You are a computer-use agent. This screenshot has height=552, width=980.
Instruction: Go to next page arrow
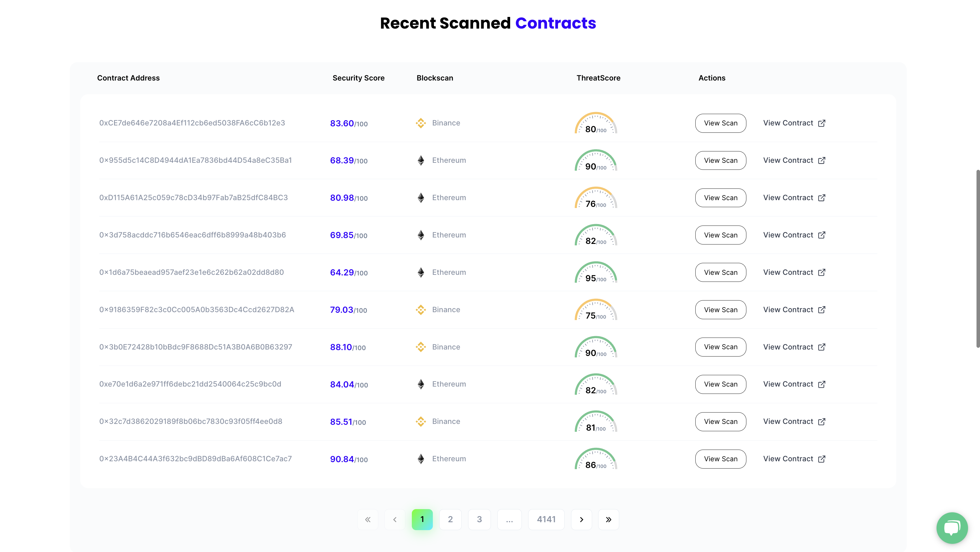click(581, 519)
